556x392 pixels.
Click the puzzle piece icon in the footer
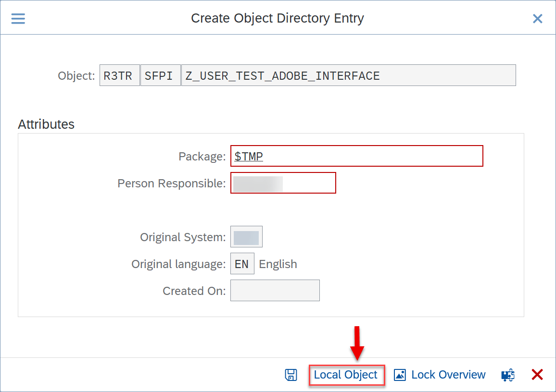pos(508,375)
